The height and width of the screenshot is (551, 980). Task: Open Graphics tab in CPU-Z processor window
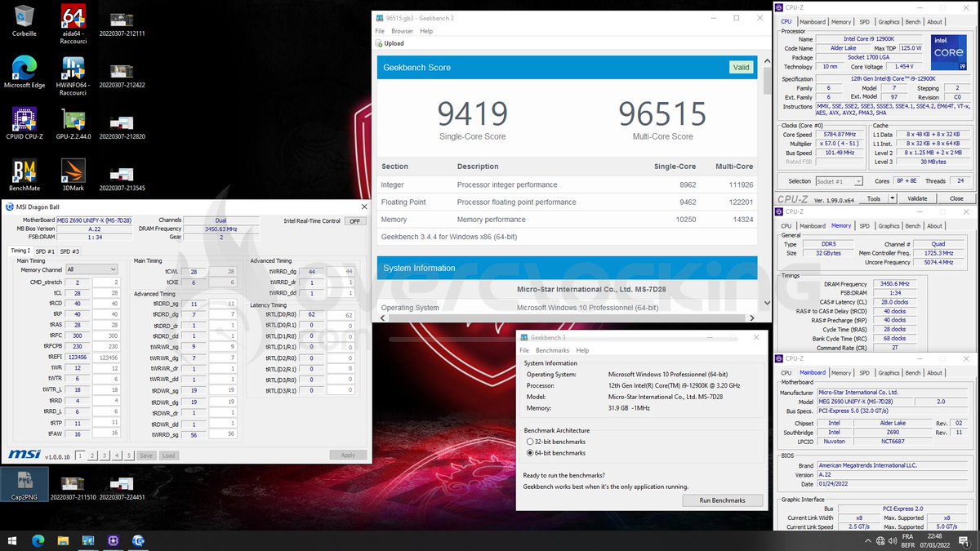coord(889,22)
